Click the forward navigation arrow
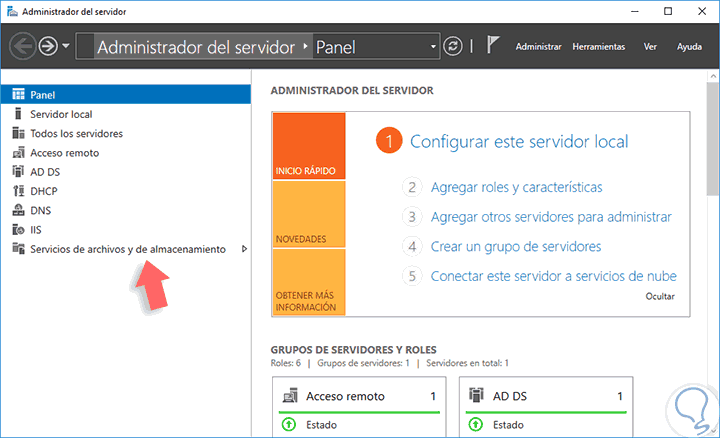720x438 pixels. [x=48, y=46]
